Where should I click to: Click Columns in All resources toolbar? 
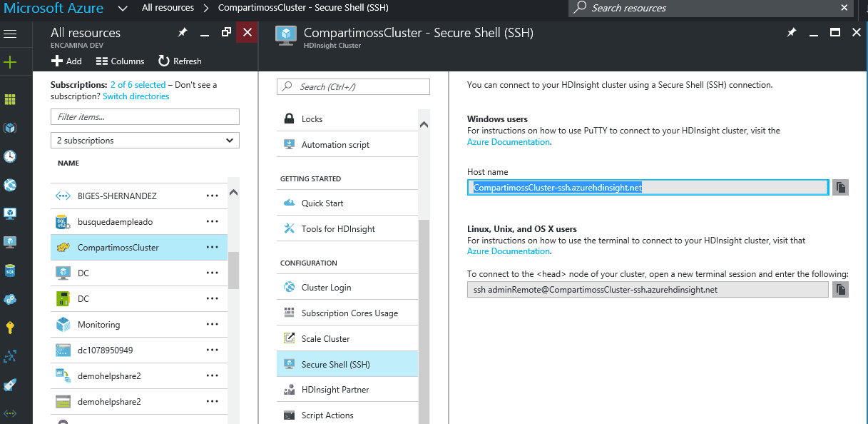coord(120,61)
